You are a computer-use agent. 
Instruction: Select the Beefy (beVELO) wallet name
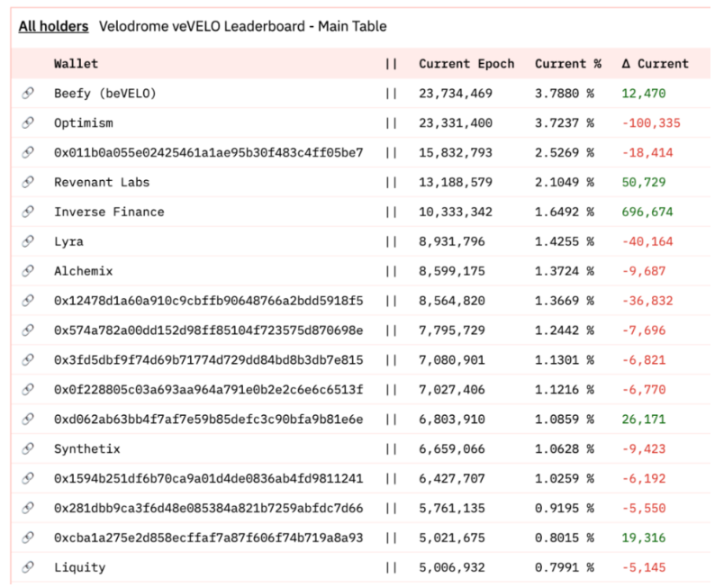pos(104,94)
